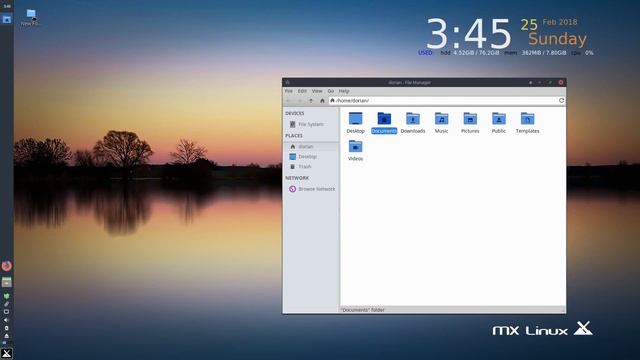This screenshot has width=640, height=360.
Task: Click the Documents folder name label
Action: (384, 131)
